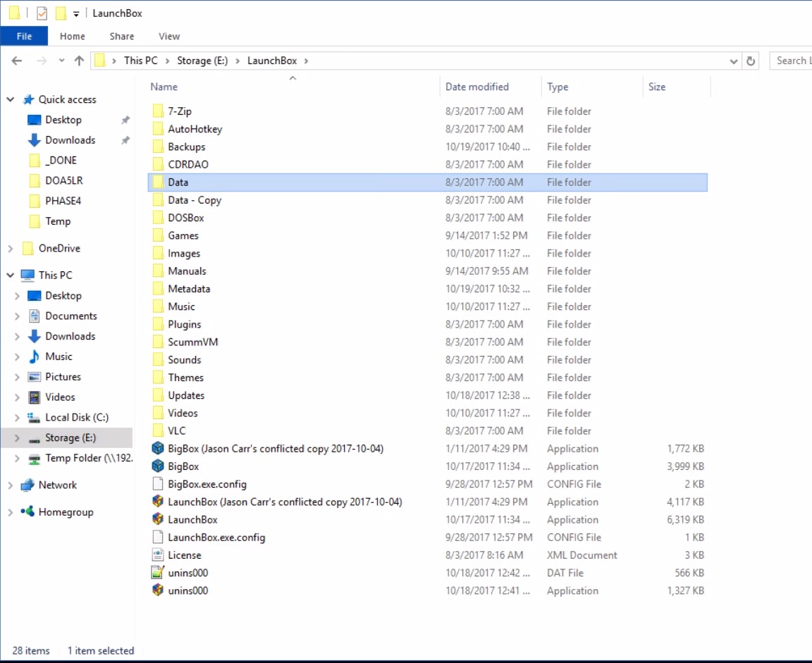The height and width of the screenshot is (663, 812).
Task: Expand Storage (E:) tree node
Action: (17, 438)
